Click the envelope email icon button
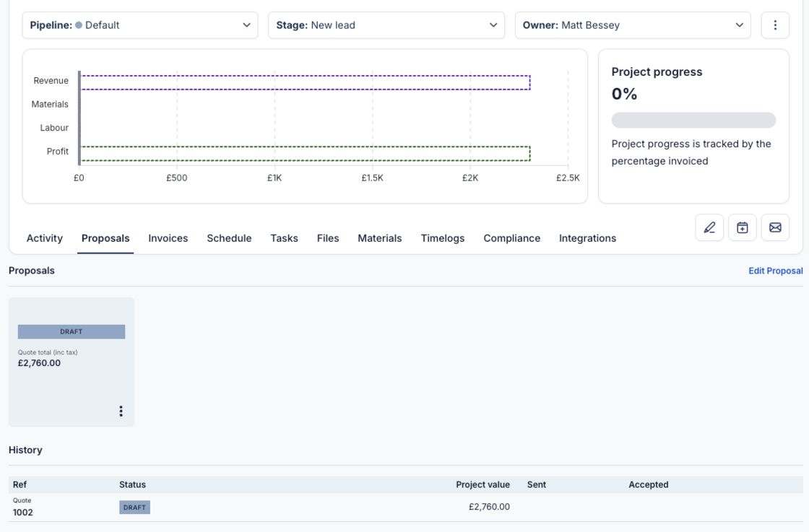 tap(775, 227)
